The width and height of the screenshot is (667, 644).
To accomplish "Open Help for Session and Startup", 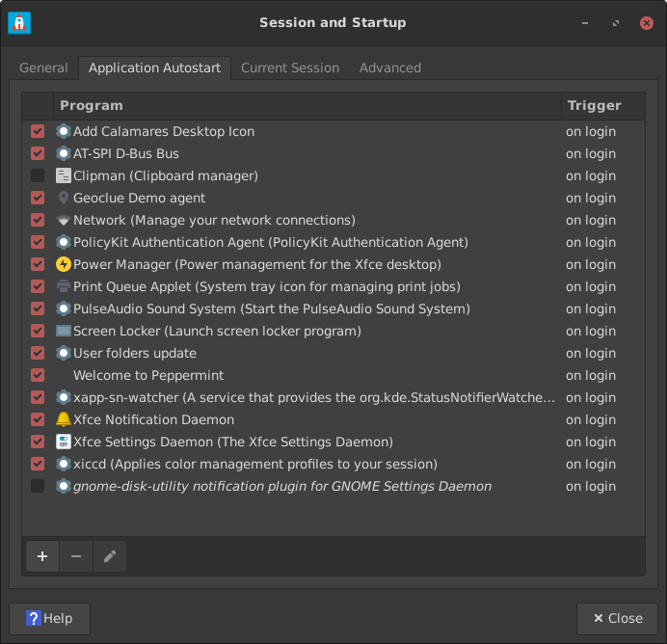I will coord(50,619).
